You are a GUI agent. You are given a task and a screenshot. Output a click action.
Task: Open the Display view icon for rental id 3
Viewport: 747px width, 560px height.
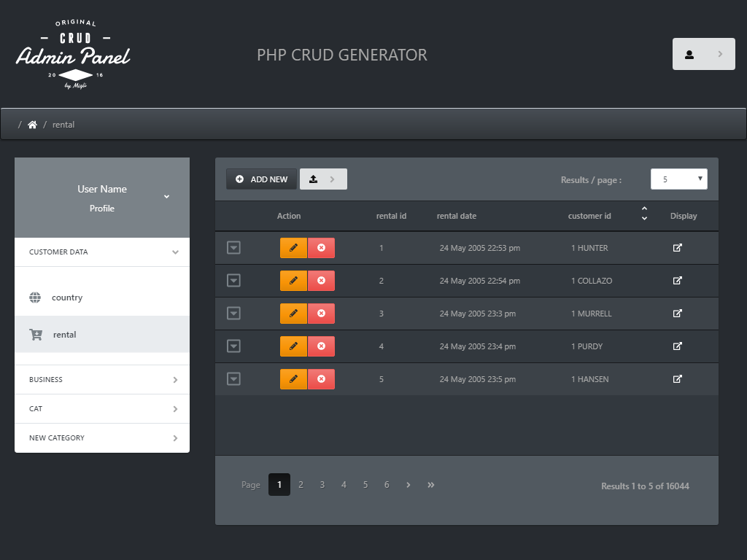pyautogui.click(x=677, y=314)
